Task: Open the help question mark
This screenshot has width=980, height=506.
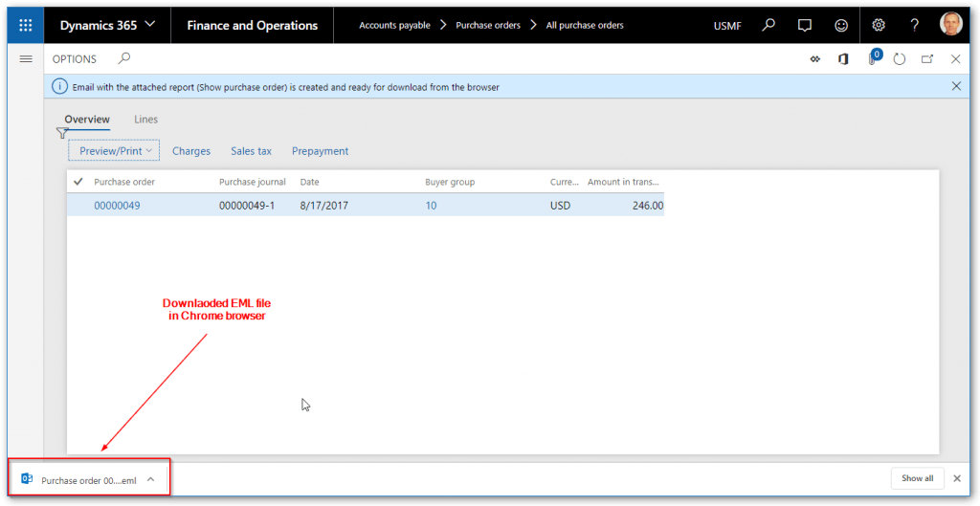Action: point(914,26)
